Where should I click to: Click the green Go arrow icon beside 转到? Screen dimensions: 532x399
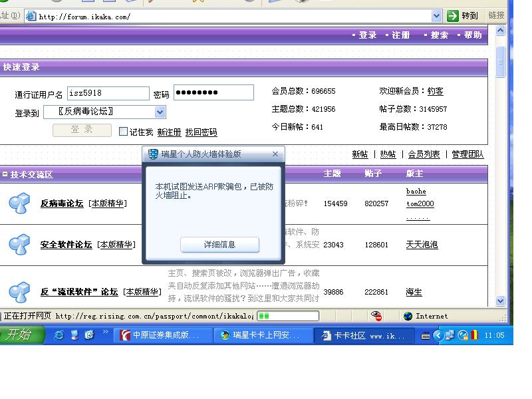453,15
